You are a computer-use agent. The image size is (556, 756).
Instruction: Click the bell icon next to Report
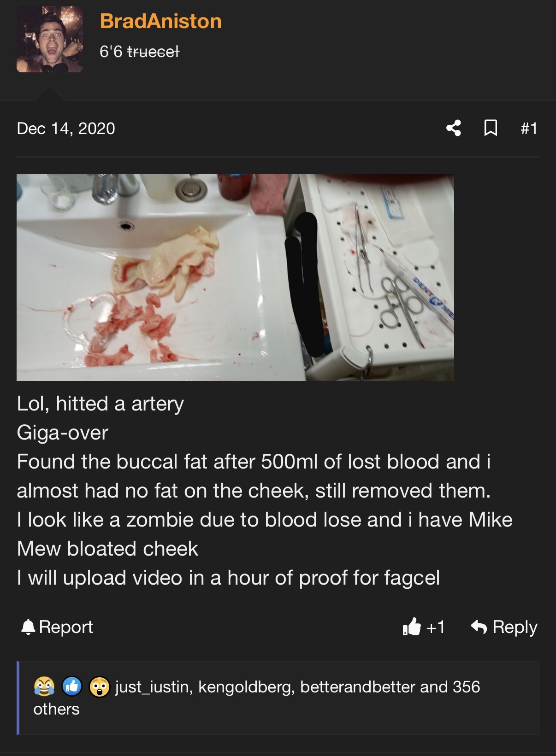(x=29, y=627)
